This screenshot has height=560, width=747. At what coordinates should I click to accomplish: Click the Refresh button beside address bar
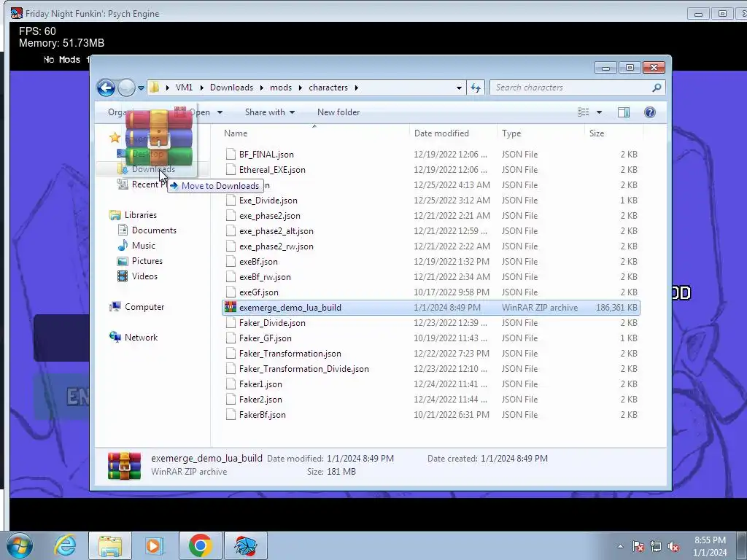[476, 87]
